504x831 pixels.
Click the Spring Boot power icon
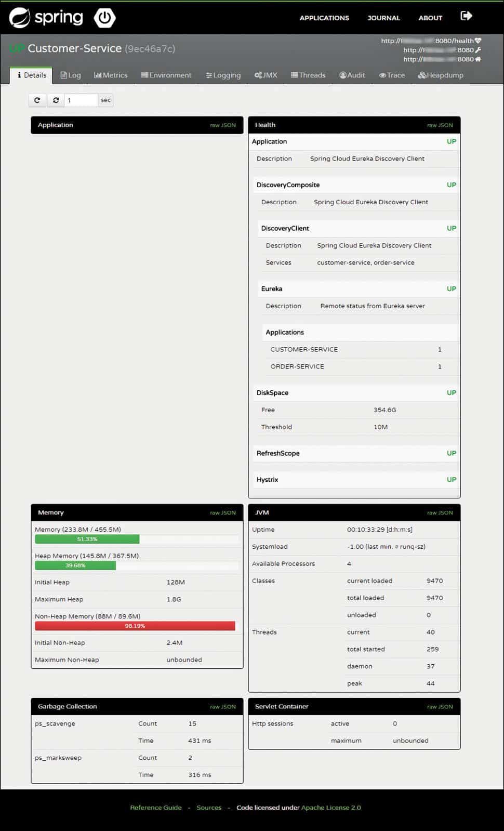point(104,18)
